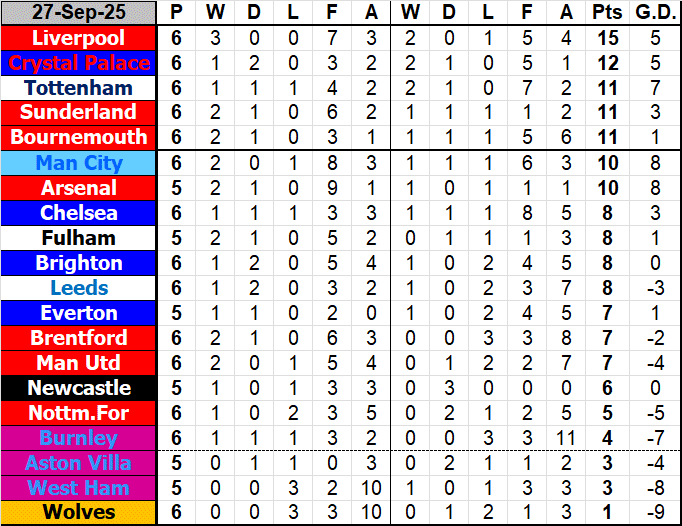Select the Tottenham team name cell
The height and width of the screenshot is (526, 682).
79,88
